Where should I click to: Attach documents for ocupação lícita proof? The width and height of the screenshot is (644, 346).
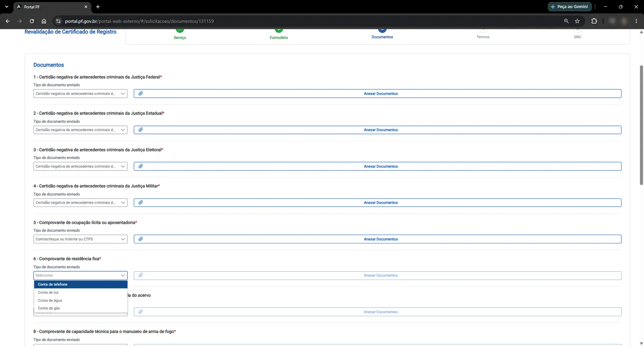[378, 239]
